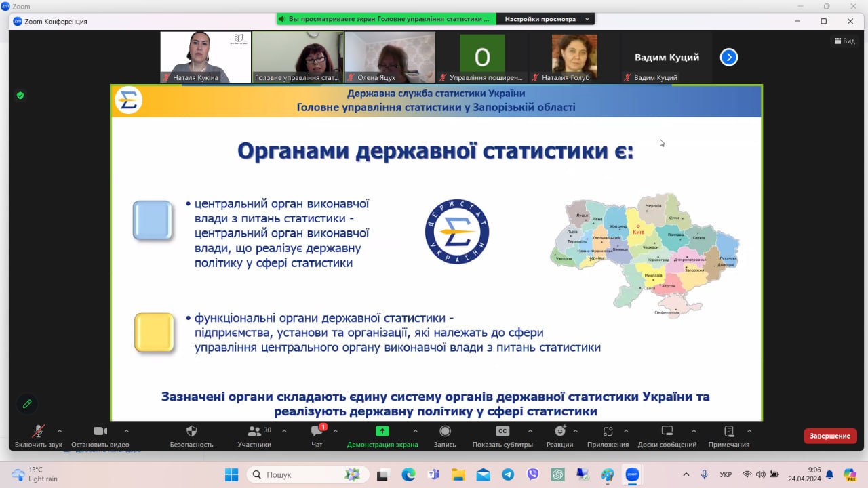The width and height of the screenshot is (868, 488).
Task: Open the Вид view menu
Action: [x=844, y=41]
